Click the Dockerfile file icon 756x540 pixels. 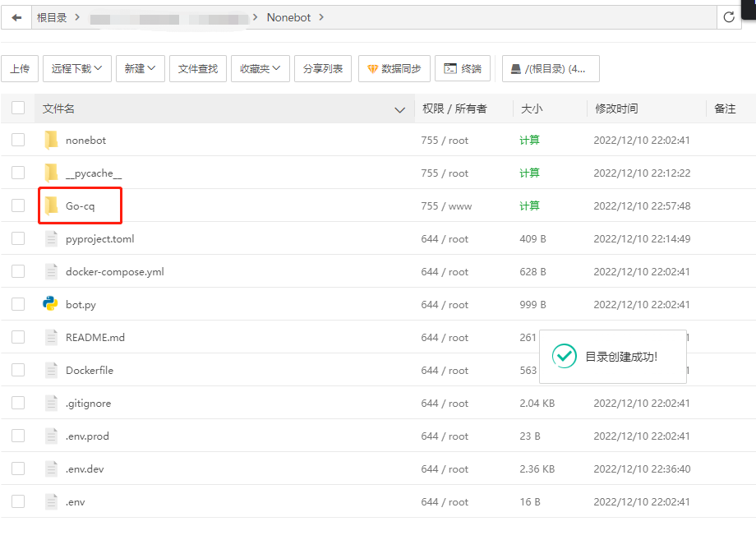click(51, 370)
